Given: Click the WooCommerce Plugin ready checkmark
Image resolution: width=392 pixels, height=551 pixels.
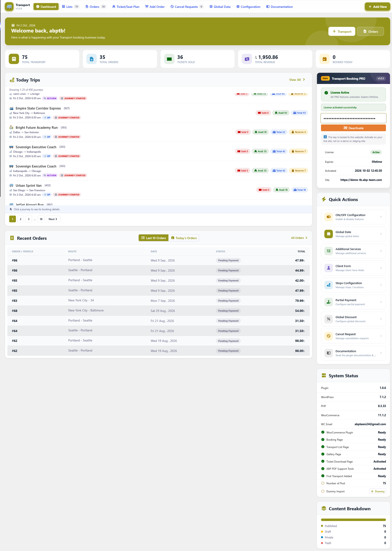Looking at the screenshot, I should (323, 432).
